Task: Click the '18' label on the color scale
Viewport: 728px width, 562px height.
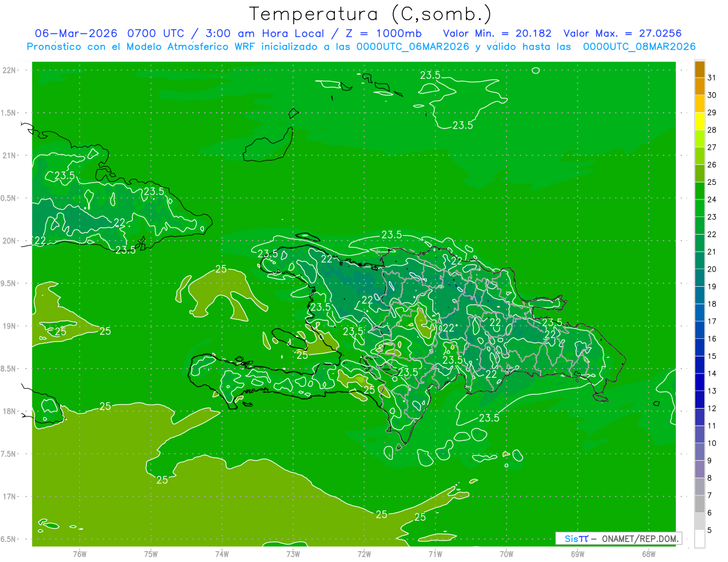Action: [712, 304]
